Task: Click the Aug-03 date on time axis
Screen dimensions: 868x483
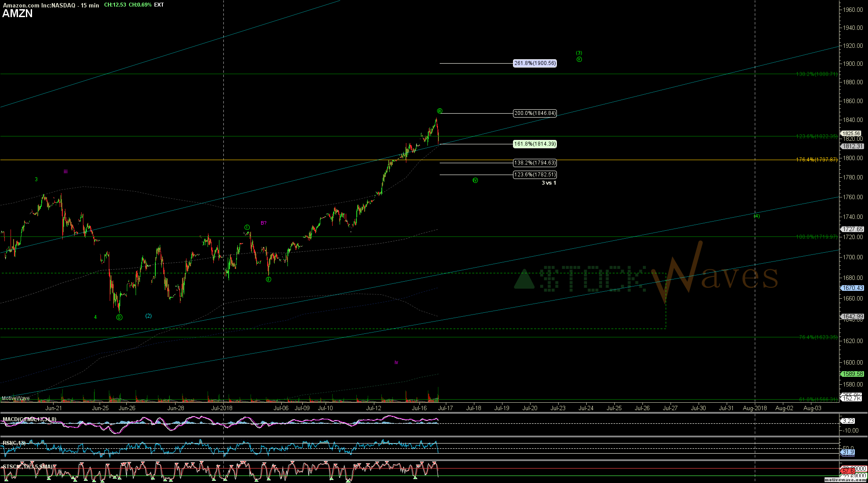Action: click(x=812, y=408)
